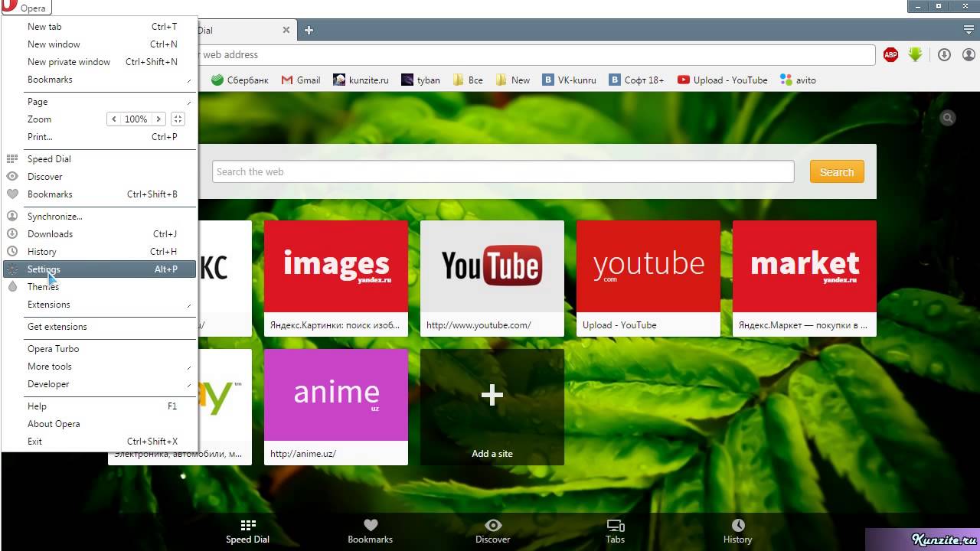This screenshot has height=551, width=980.
Task: Select About Opera in the menu
Action: click(100, 424)
